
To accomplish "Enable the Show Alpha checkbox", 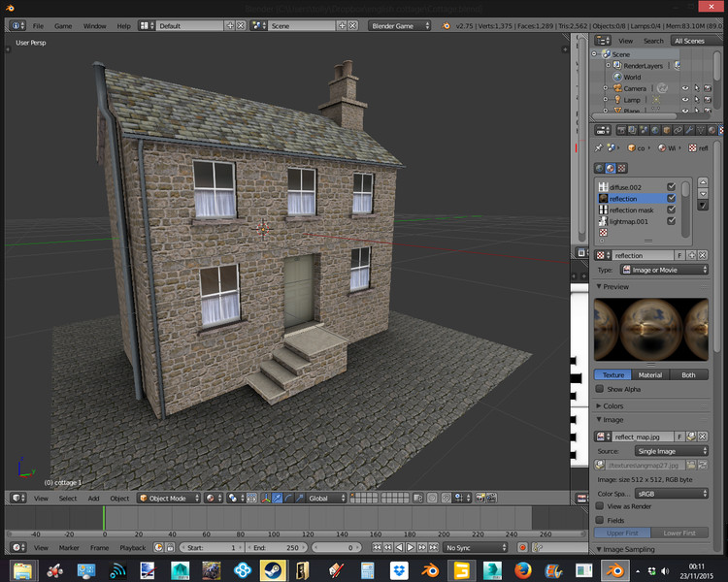I will (600, 389).
